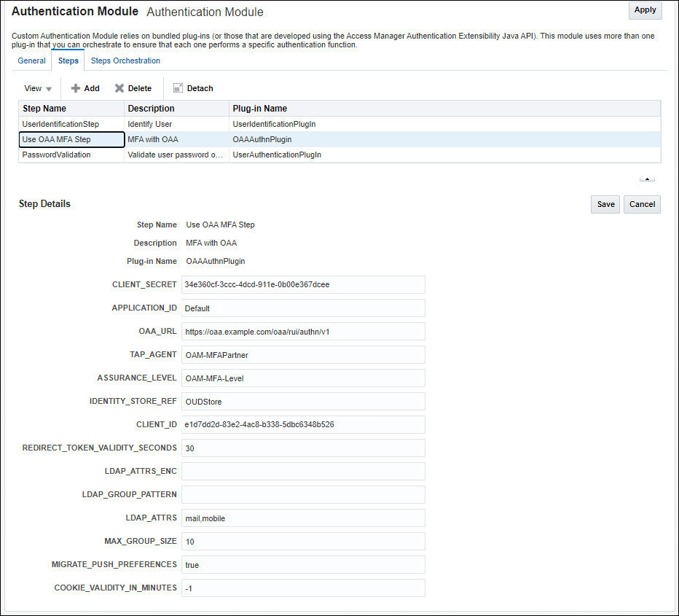Edit the ASSURANCE_LEVEL field
This screenshot has width=679, height=616.
point(303,378)
